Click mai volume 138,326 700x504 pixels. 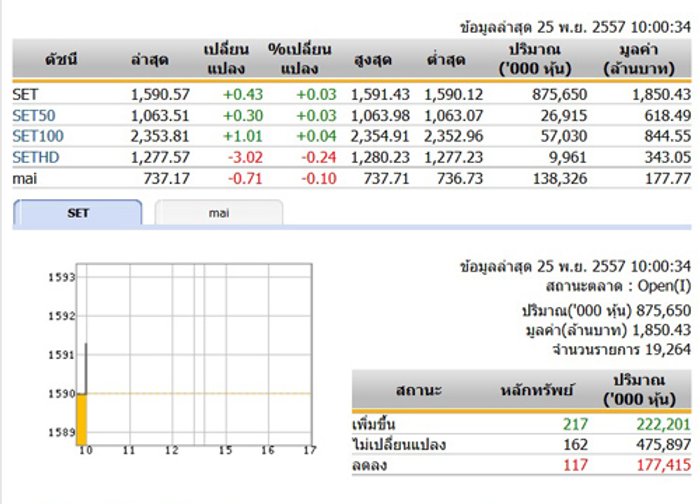tap(560, 179)
